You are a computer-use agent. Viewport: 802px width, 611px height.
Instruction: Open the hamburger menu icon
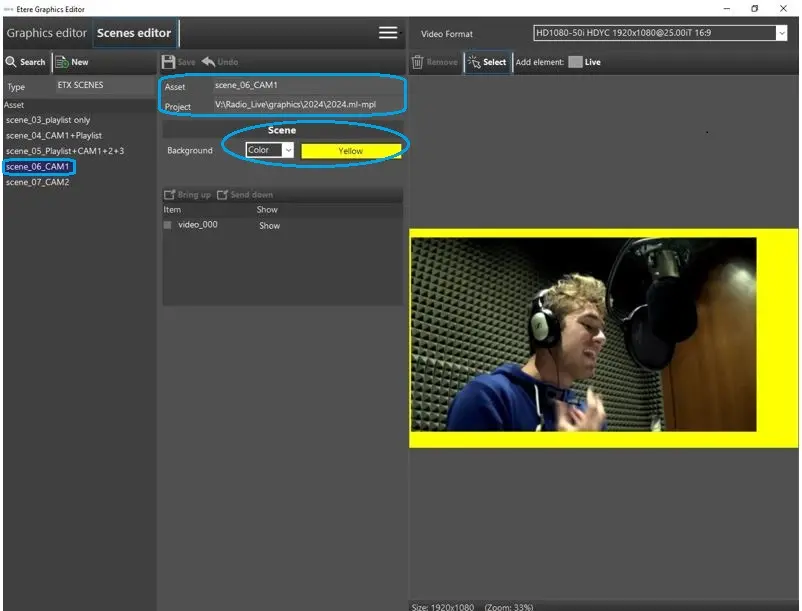pos(388,33)
